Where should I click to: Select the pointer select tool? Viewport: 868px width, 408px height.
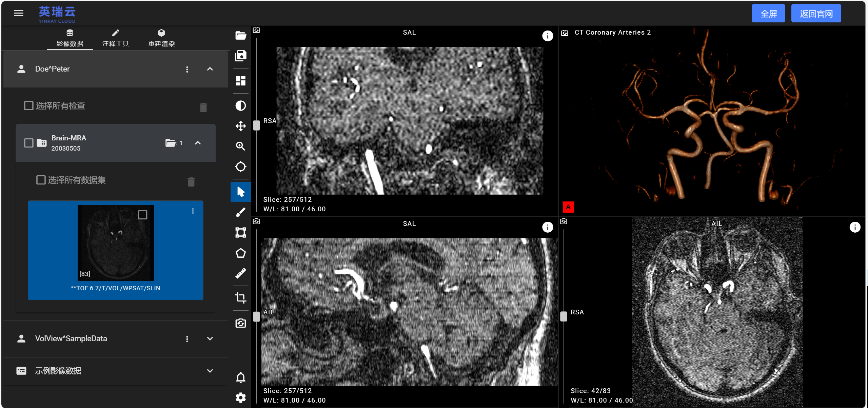(241, 192)
